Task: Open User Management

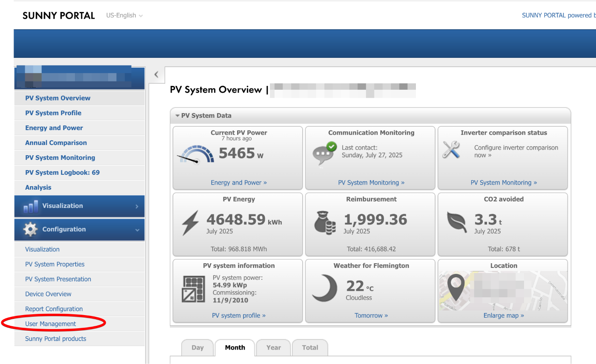Action: click(x=80, y=324)
